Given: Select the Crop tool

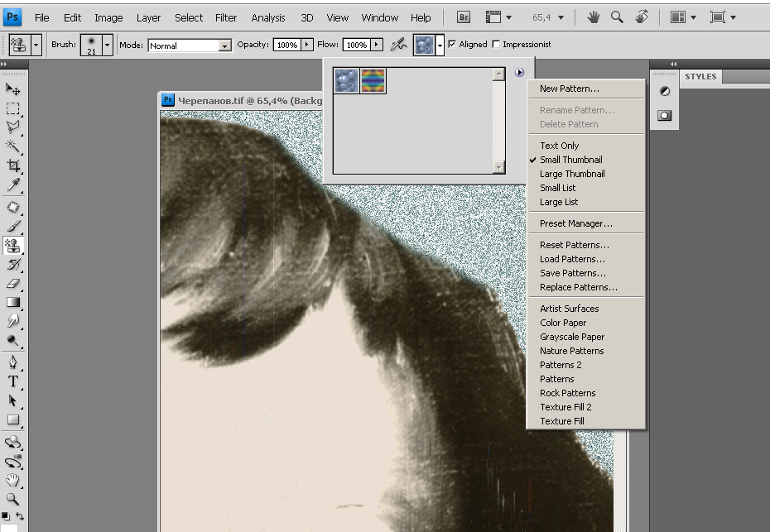Looking at the screenshot, I should pos(13,166).
